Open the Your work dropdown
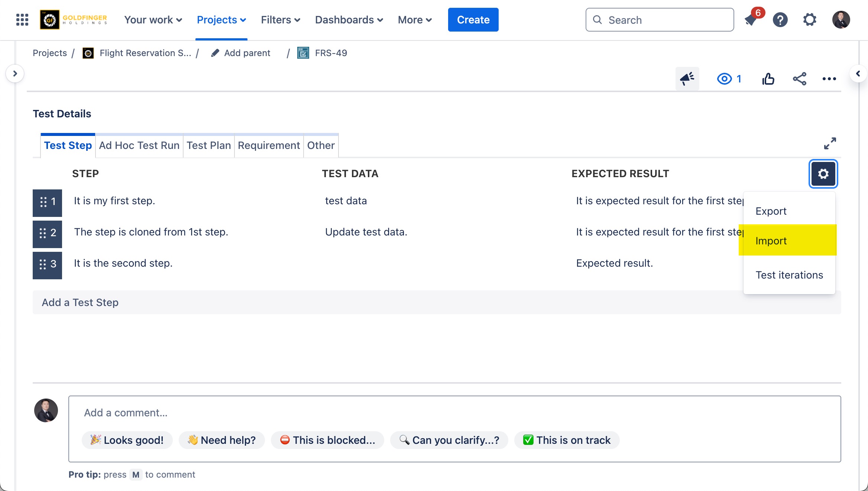868x491 pixels. 153,20
